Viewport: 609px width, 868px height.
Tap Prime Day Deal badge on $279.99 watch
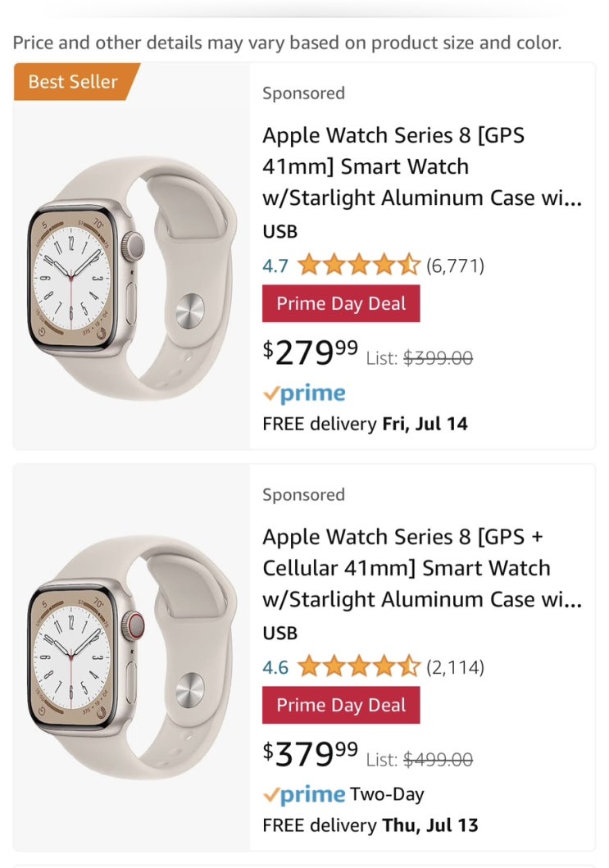pos(341,304)
